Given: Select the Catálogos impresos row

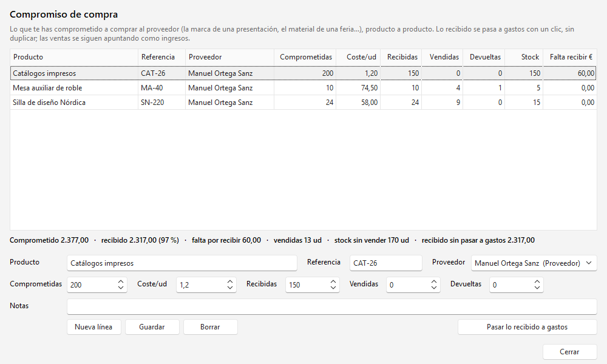Looking at the screenshot, I should [303, 73].
